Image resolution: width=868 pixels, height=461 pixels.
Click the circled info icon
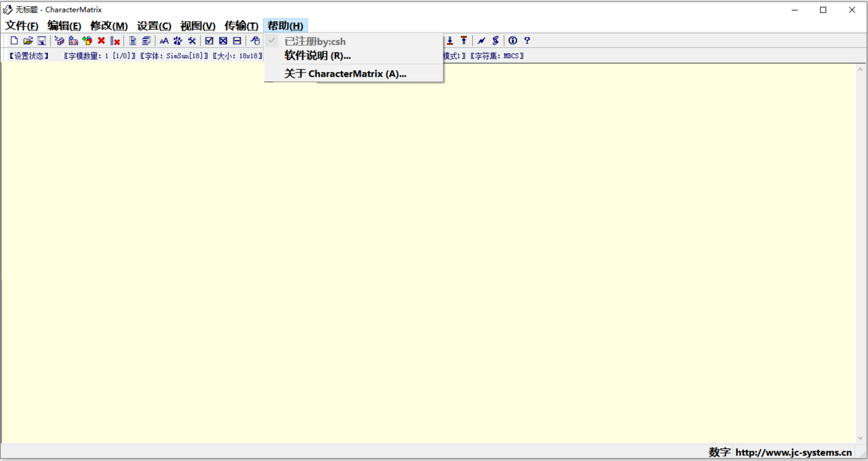[513, 41]
